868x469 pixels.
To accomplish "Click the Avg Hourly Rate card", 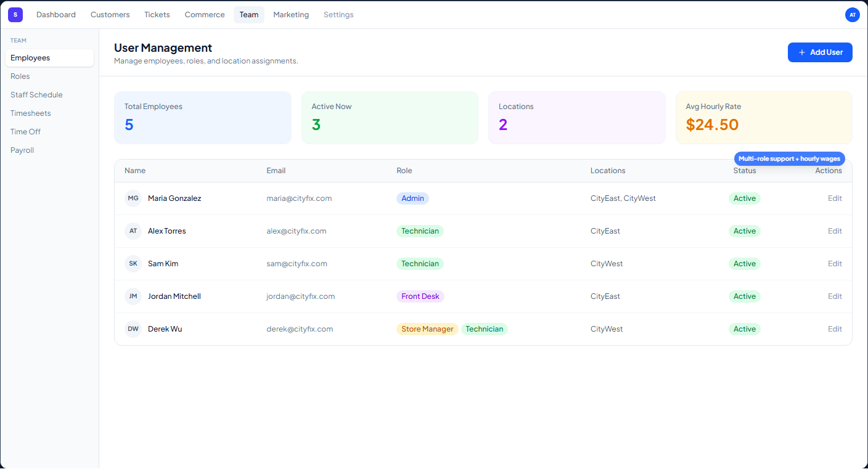I will (x=764, y=118).
